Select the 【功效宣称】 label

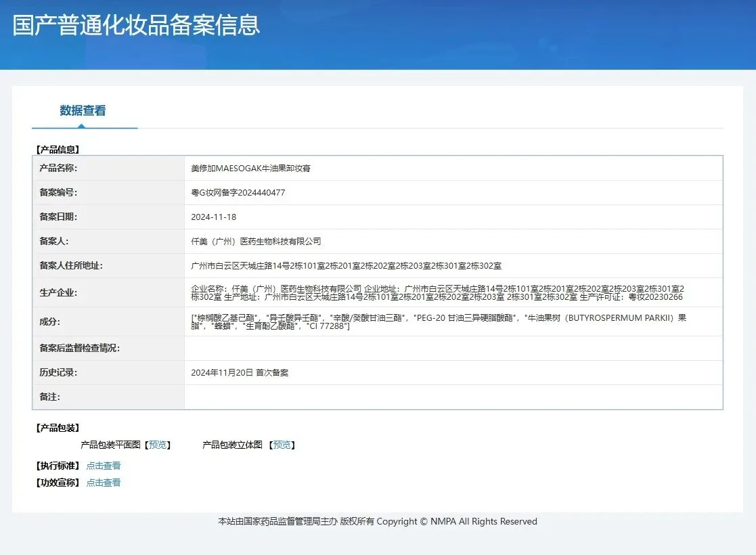click(58, 483)
